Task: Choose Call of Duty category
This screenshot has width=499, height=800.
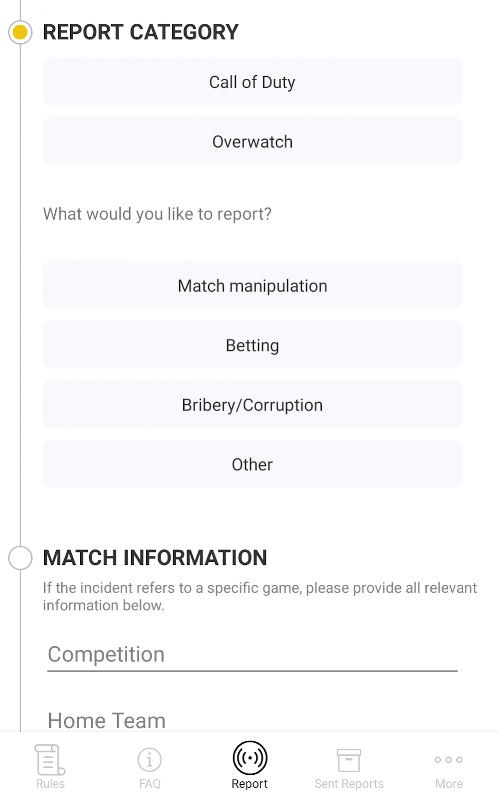Action: 252,82
